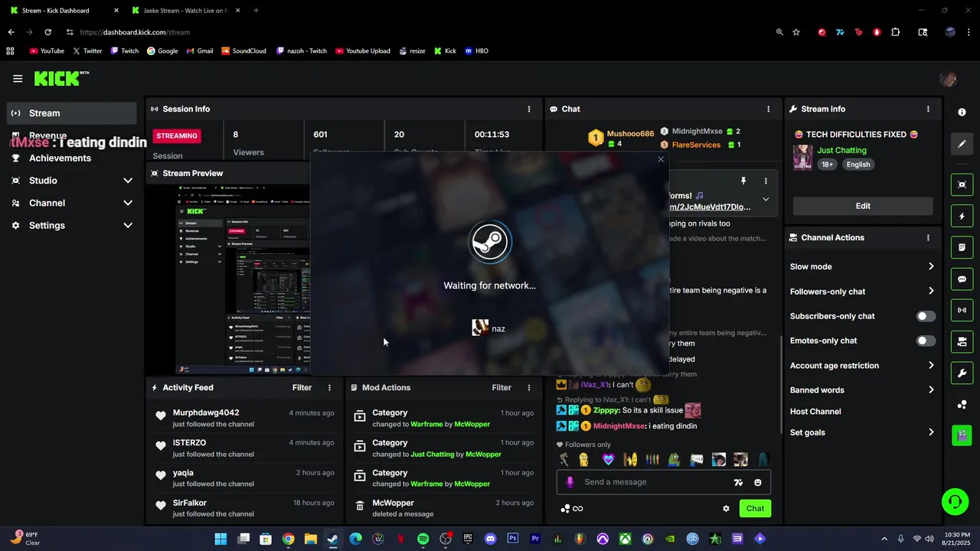This screenshot has height=551, width=980.
Task: Click the Pepe frog emote in quick emotes
Action: (675, 460)
